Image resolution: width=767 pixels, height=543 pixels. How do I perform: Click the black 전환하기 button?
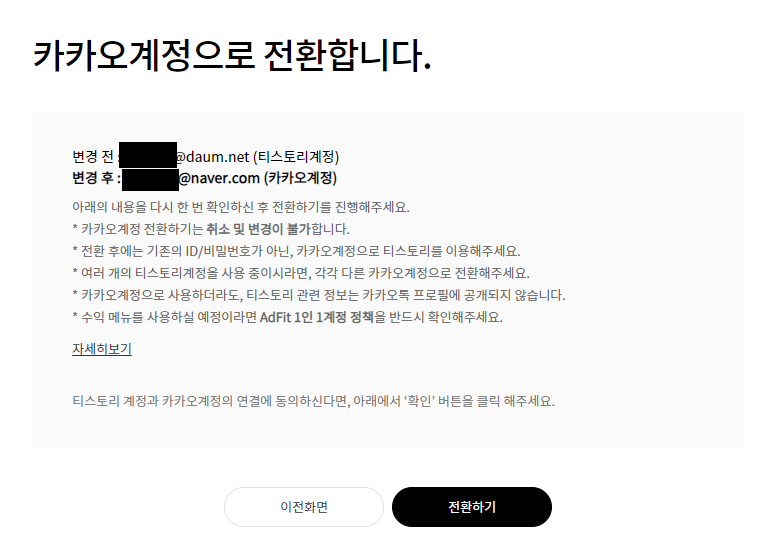(472, 507)
